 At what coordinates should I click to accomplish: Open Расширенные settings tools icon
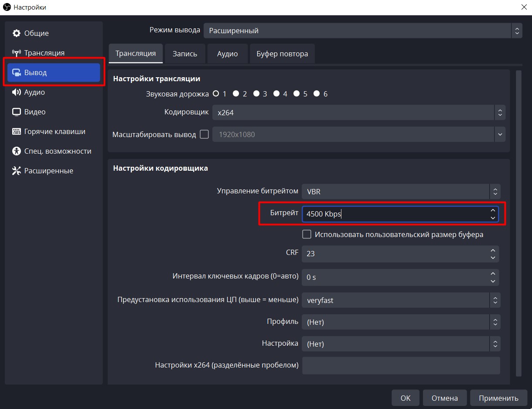(17, 171)
